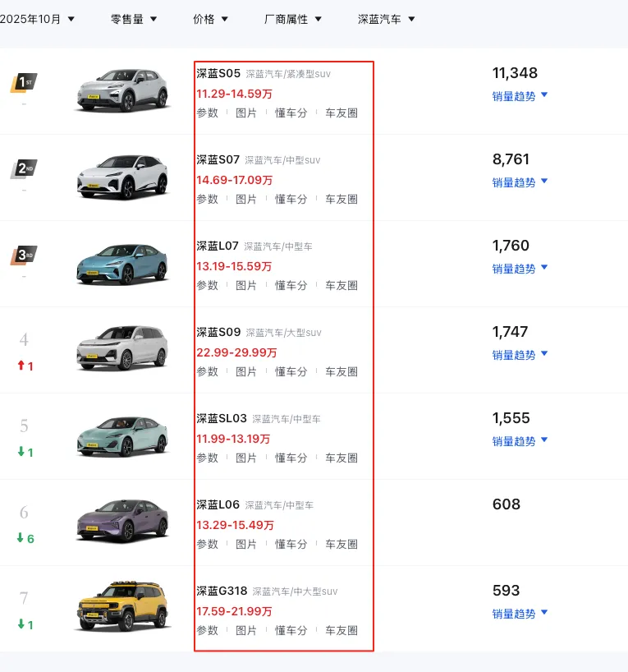
Task: Click the 1st place rank badge icon
Action: click(24, 83)
